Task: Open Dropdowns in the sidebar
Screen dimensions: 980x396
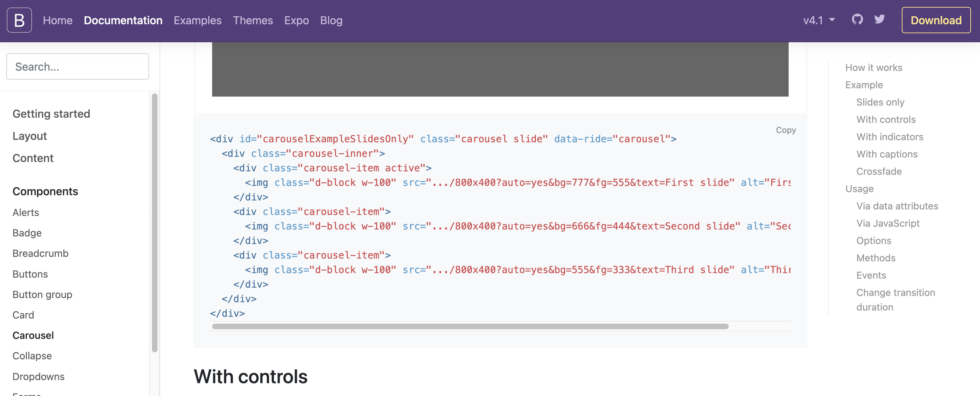Action: pyautogui.click(x=38, y=376)
